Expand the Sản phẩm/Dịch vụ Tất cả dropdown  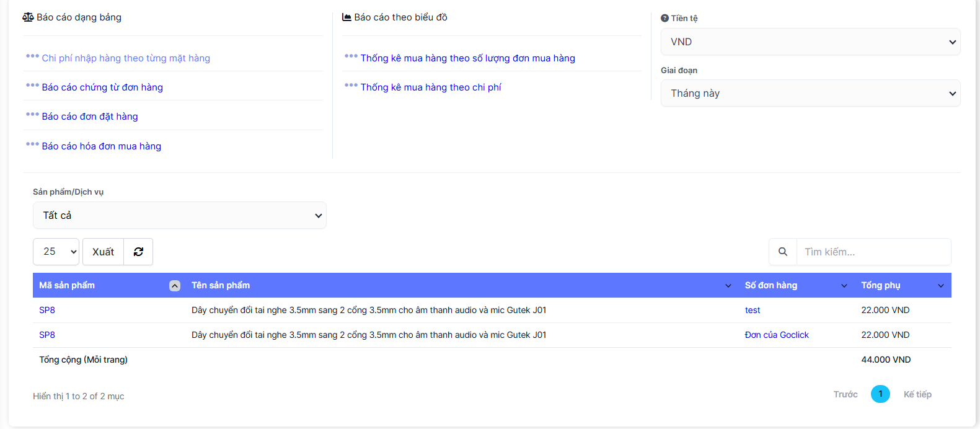pos(179,216)
